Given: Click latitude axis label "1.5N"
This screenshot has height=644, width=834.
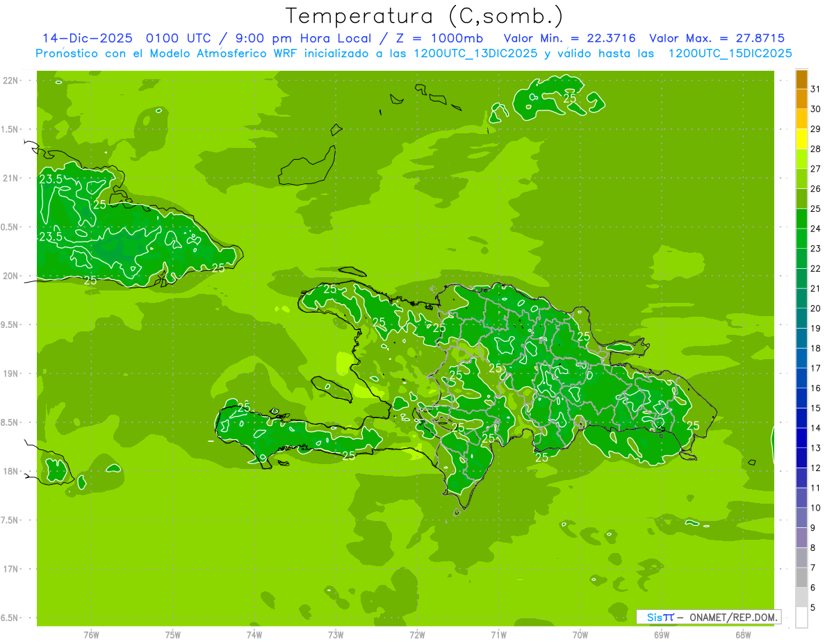Looking at the screenshot, I should click(10, 129).
